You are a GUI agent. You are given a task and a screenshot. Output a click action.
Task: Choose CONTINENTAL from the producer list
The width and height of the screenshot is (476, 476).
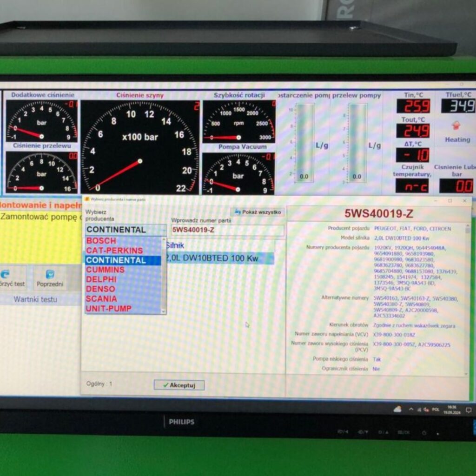point(123,260)
